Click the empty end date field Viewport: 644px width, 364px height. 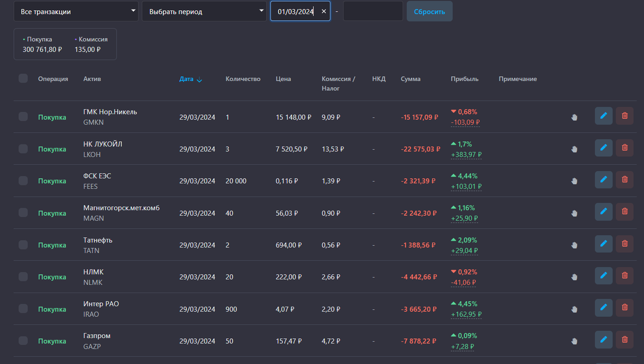[373, 11]
